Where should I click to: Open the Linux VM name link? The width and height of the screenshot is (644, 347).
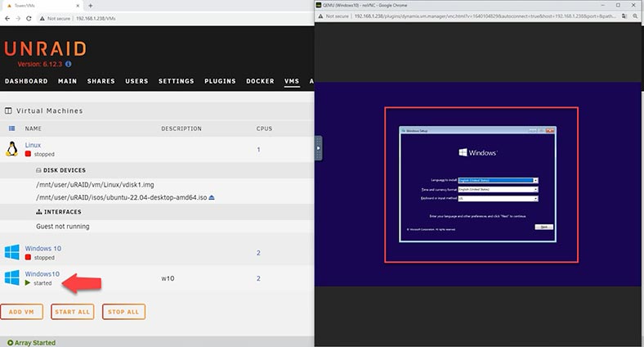[33, 145]
